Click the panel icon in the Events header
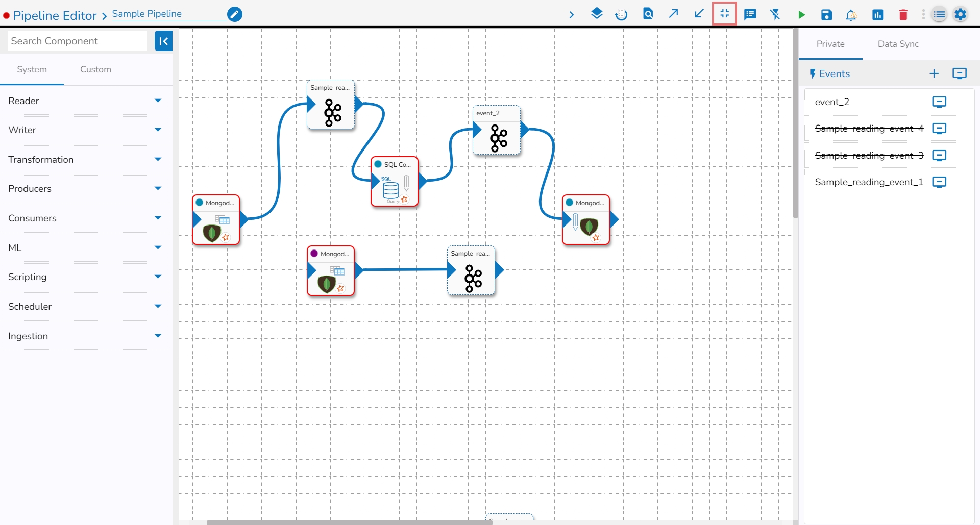Viewport: 980px width, 525px height. (x=960, y=74)
